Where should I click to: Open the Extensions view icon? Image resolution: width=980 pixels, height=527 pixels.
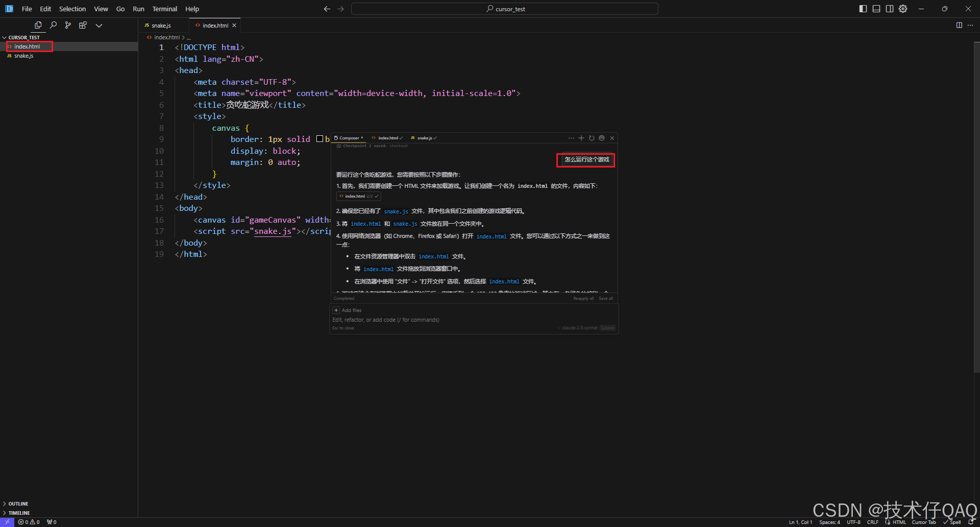tap(83, 25)
